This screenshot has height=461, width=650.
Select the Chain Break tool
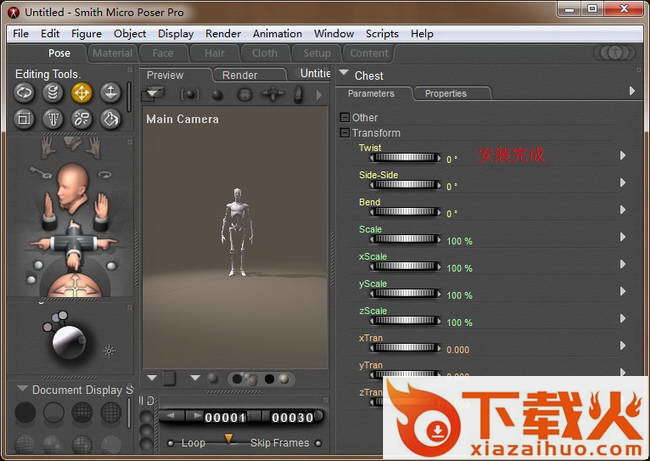(81, 119)
